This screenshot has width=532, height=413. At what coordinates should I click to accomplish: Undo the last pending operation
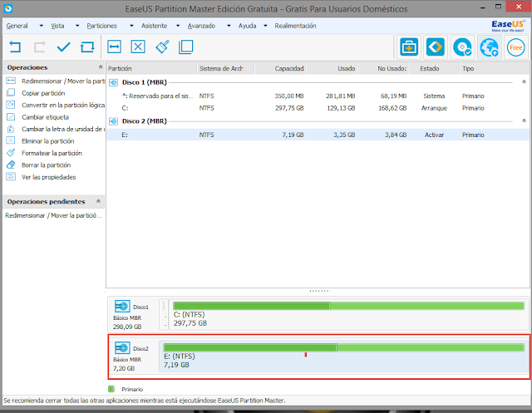15,47
